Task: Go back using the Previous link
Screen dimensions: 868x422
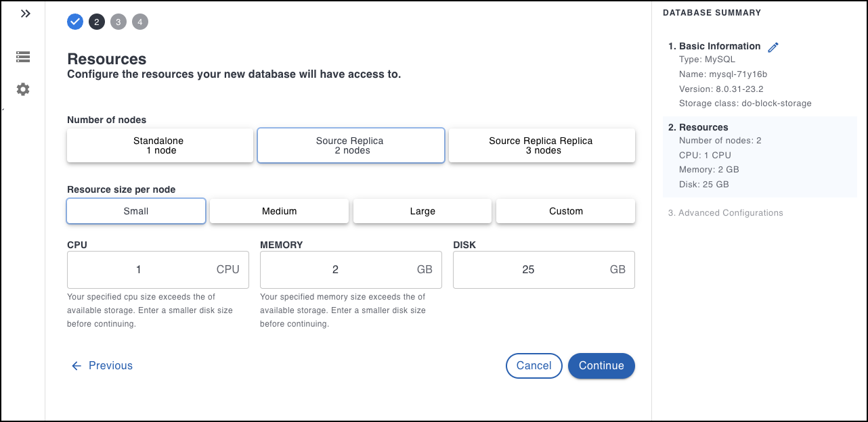Action: (102, 366)
